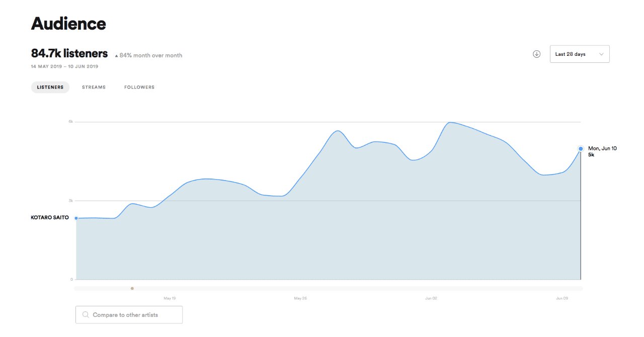Click the KOTARO SAITO series label
This screenshot has height=337, width=644.
pyautogui.click(x=50, y=218)
